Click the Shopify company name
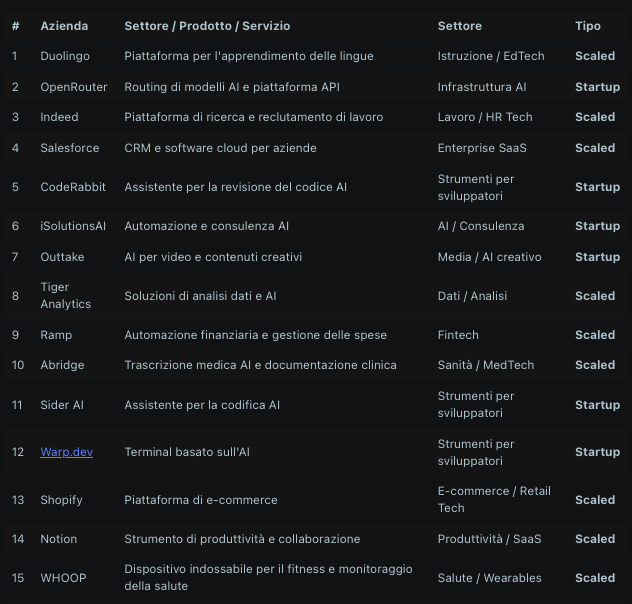632x604 pixels. pyautogui.click(x=61, y=500)
